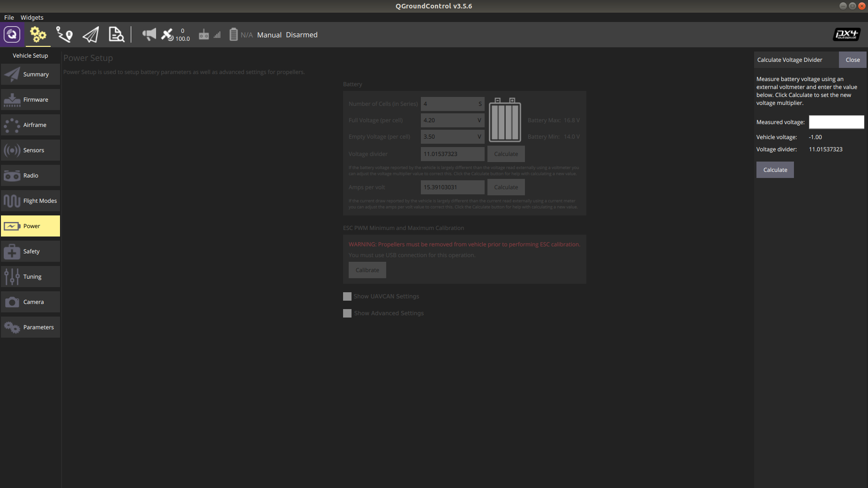Click Calculate in voltage divider side panel

coord(775,170)
